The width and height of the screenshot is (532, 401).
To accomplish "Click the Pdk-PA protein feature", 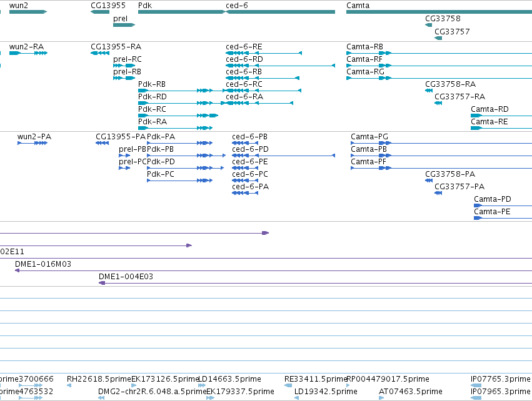I will coord(180,143).
